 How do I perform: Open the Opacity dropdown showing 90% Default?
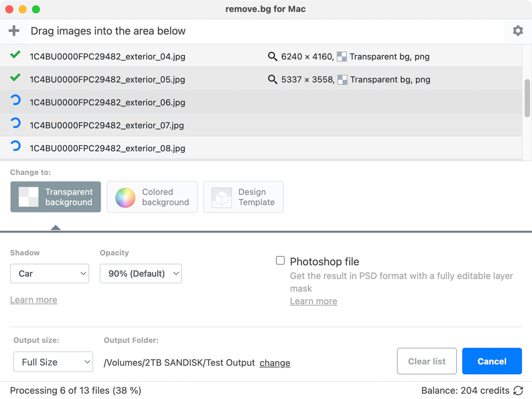tap(140, 273)
